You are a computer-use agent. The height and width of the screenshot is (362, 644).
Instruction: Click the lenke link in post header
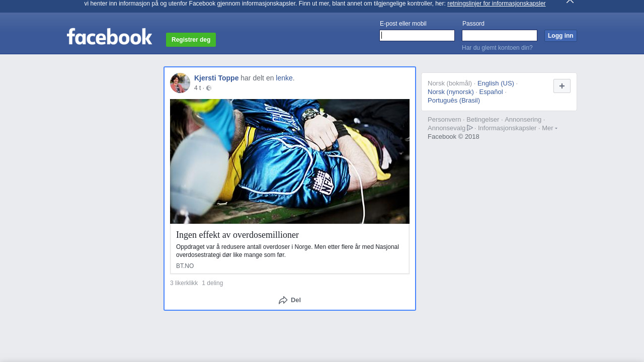284,78
